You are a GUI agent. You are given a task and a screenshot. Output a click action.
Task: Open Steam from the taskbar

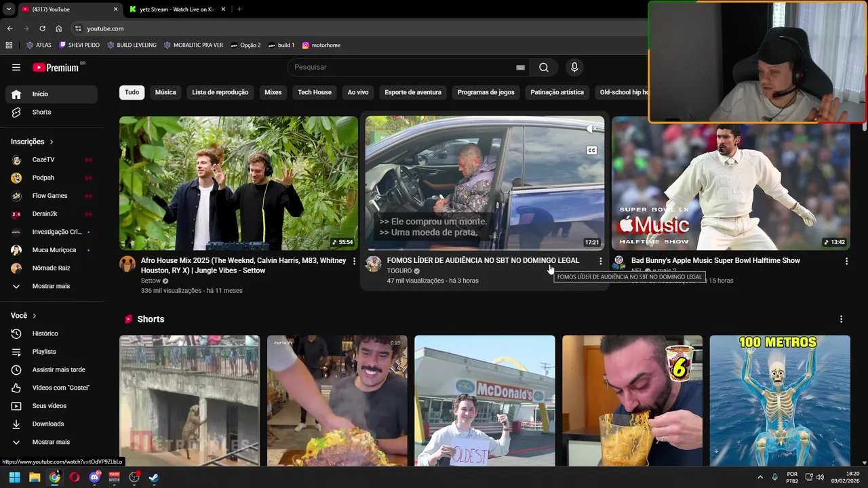click(x=154, y=477)
